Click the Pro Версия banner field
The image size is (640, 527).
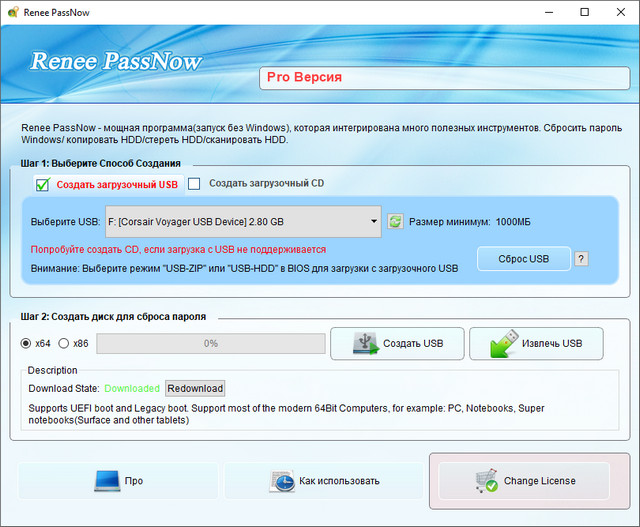pos(440,77)
